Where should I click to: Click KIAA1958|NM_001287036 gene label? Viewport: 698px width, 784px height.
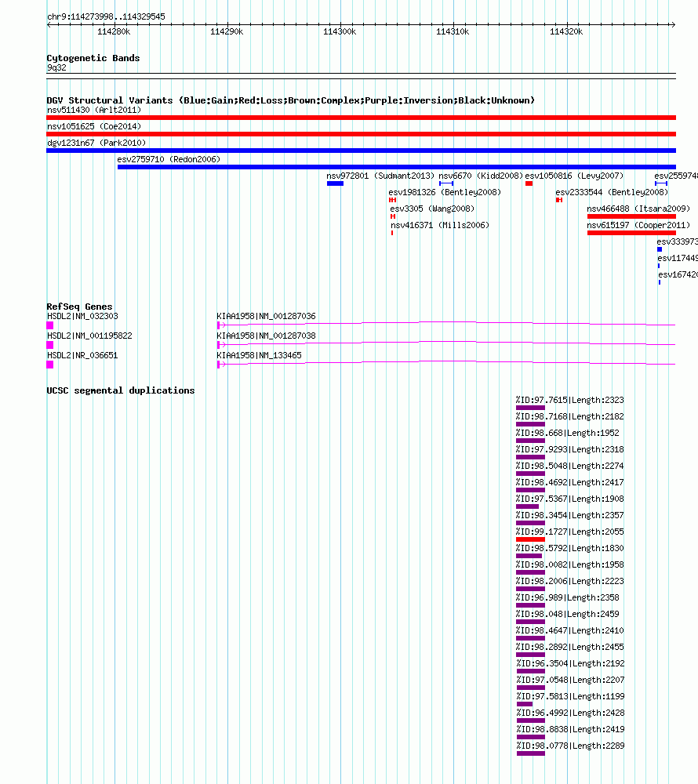tap(266, 317)
